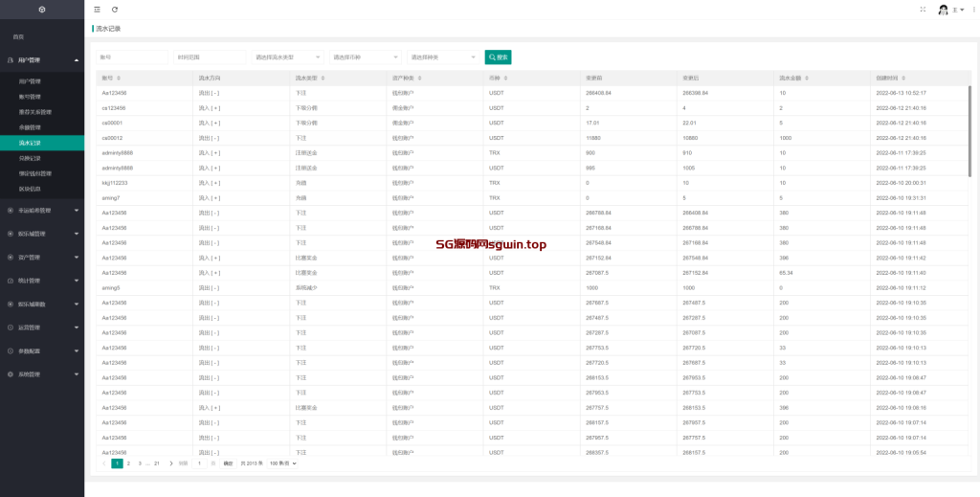Viewport: 980px width, 497px height.
Task: Click the logo icon atop the sidebar
Action: coord(42,10)
